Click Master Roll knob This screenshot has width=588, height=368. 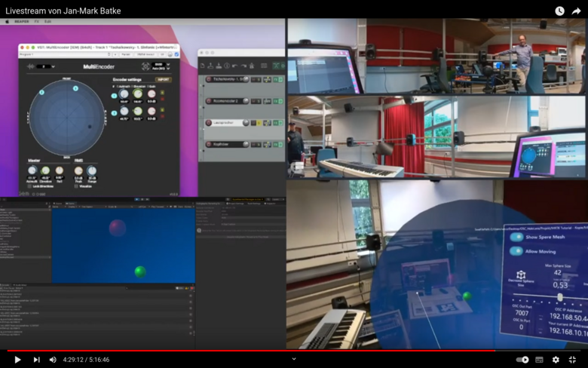tap(60, 171)
